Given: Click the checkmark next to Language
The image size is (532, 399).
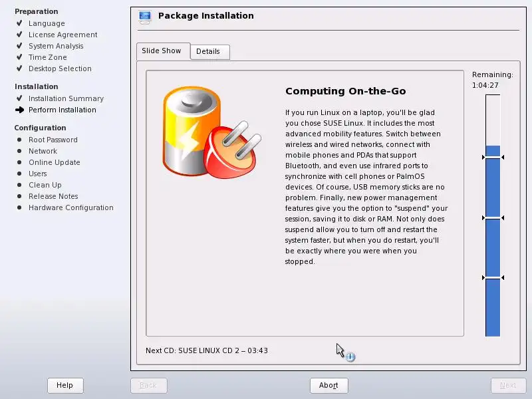Looking at the screenshot, I should (19, 23).
